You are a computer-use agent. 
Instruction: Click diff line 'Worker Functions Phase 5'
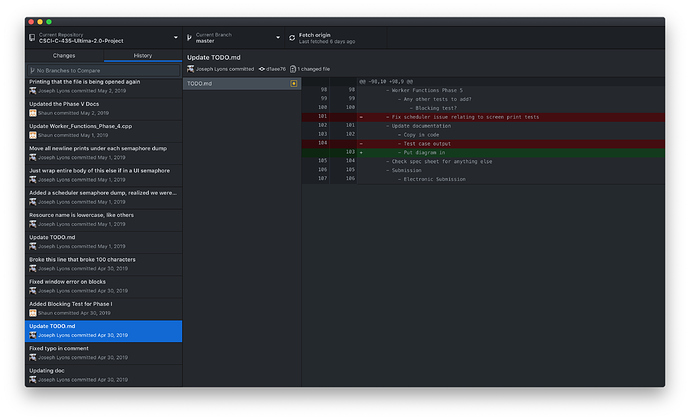483,90
